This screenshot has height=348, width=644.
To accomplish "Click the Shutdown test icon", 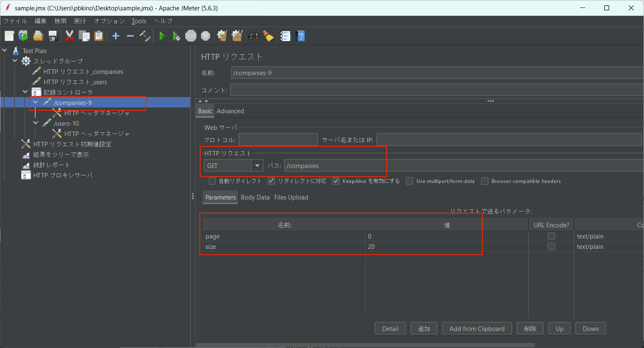I will (206, 36).
